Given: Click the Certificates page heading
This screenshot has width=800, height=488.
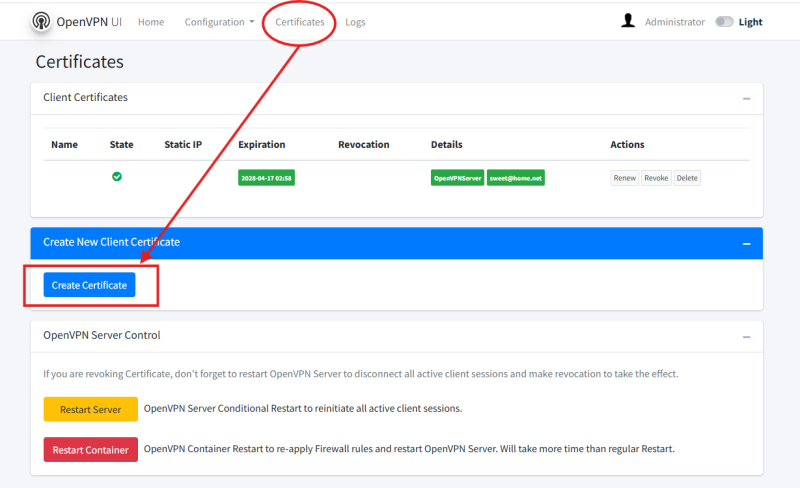Looking at the screenshot, I should pos(80,62).
